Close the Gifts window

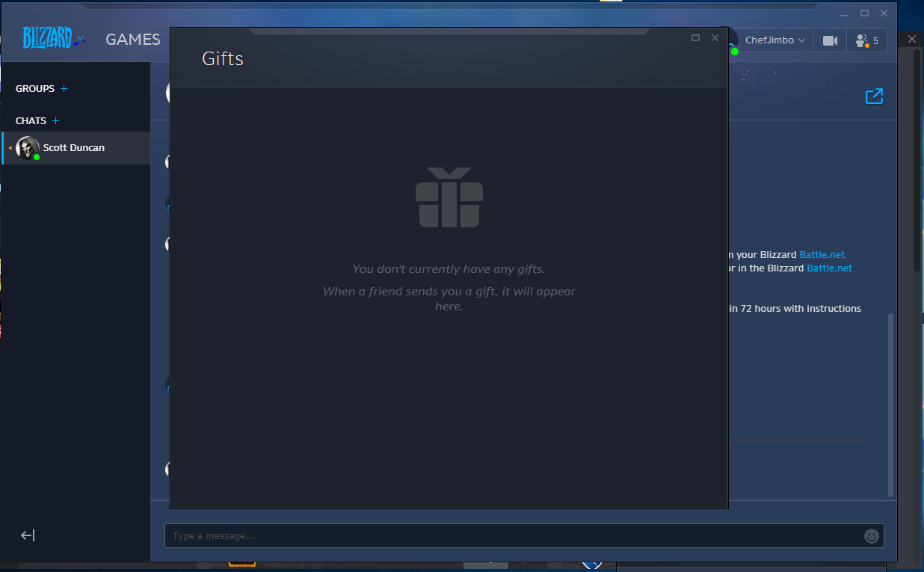tap(715, 38)
